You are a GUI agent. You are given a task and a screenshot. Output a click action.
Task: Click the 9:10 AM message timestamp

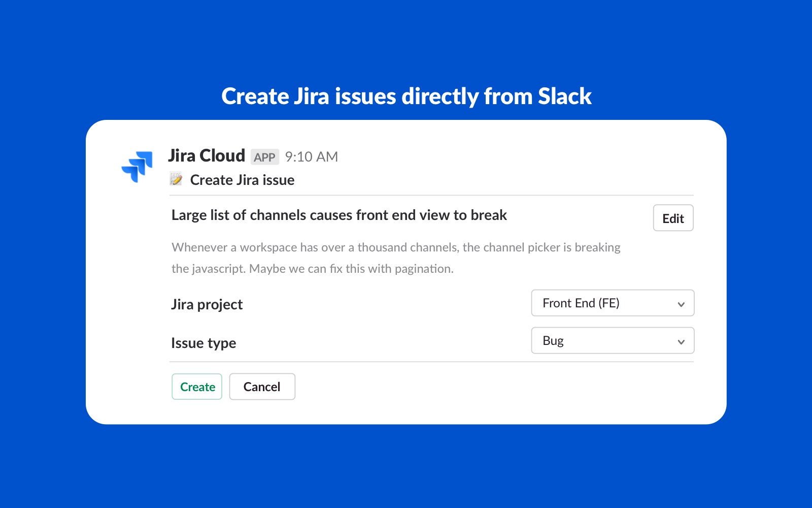coord(311,156)
